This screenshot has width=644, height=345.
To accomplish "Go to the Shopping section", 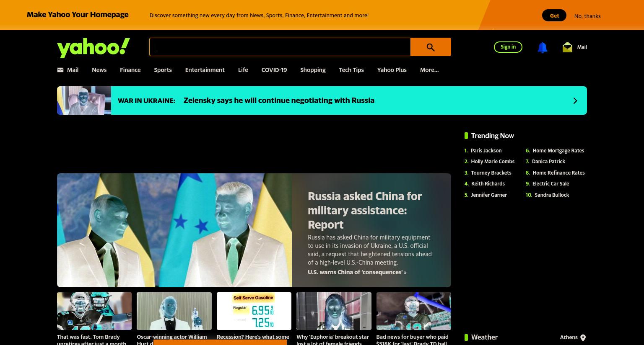I will 313,70.
